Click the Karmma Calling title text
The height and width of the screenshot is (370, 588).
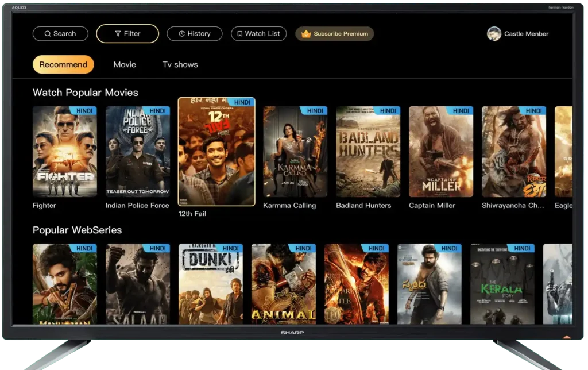pyautogui.click(x=289, y=206)
